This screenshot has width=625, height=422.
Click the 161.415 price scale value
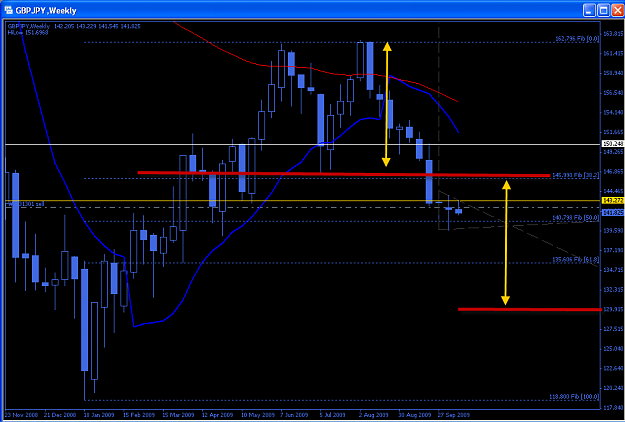613,53
